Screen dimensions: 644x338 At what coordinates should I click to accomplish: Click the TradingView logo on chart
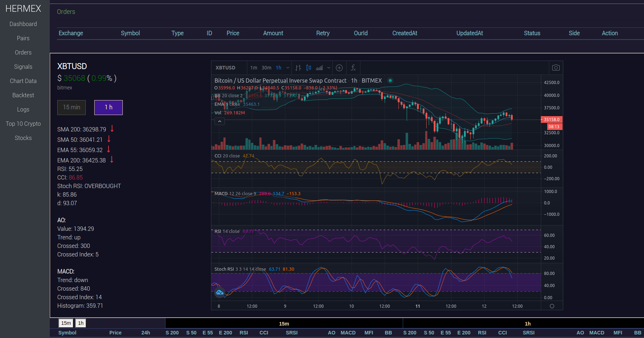click(x=220, y=292)
